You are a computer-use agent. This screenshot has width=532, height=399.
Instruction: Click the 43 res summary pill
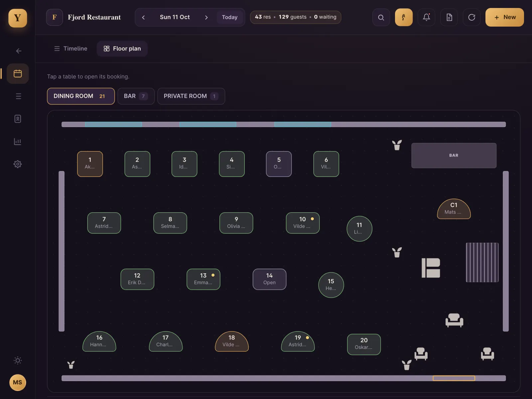coord(296,17)
